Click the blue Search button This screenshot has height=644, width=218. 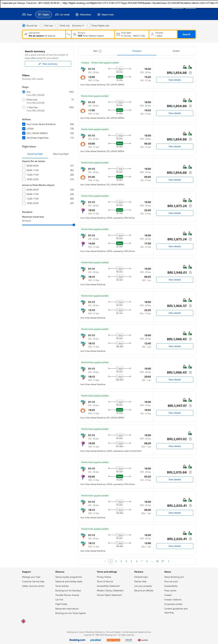pos(186,34)
